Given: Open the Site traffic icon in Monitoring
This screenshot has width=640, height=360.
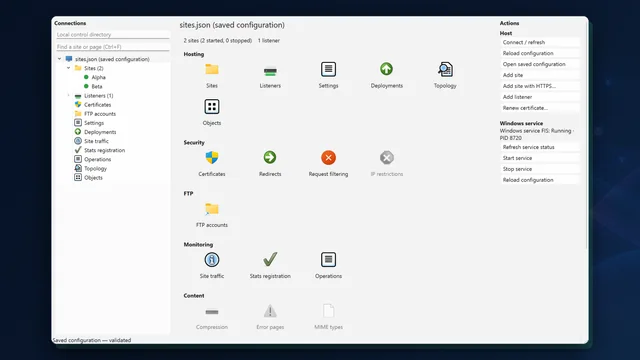Looking at the screenshot, I should [x=212, y=260].
